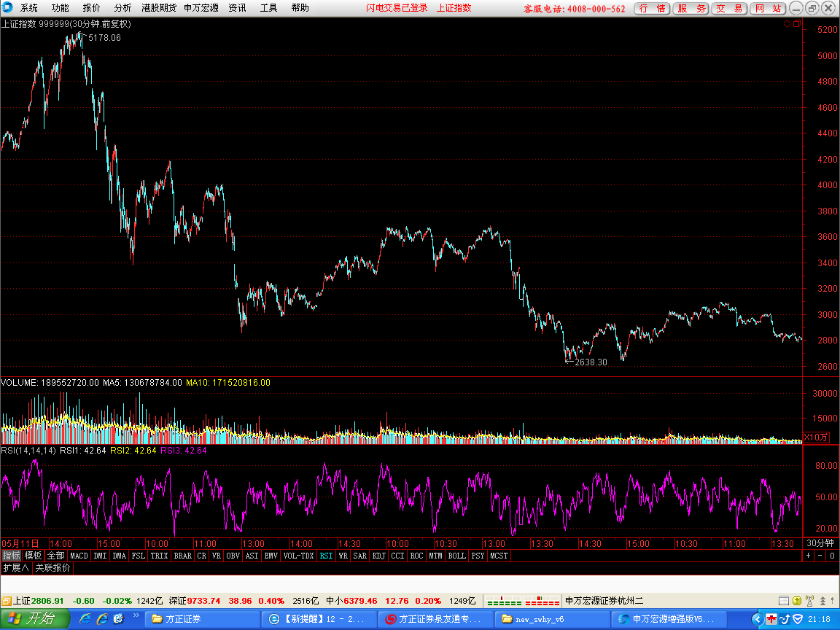Click the minus zoom-out button below chart
840x630 pixels.
(x=820, y=556)
